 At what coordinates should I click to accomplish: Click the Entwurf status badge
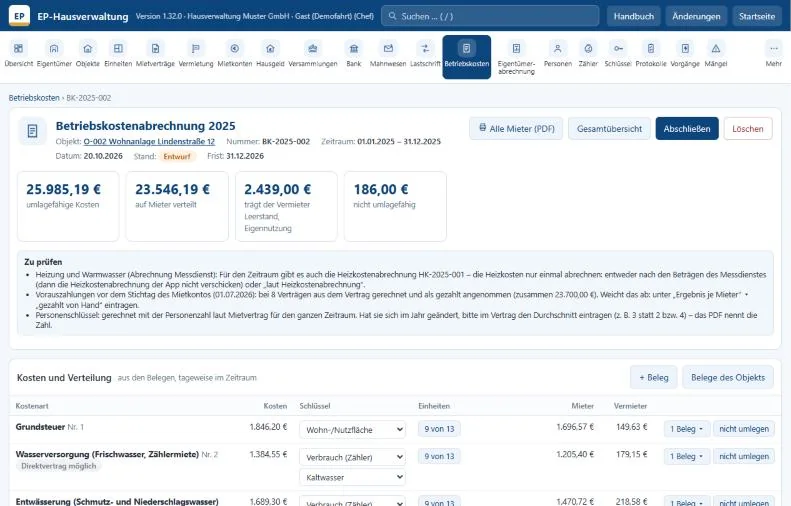pos(177,156)
